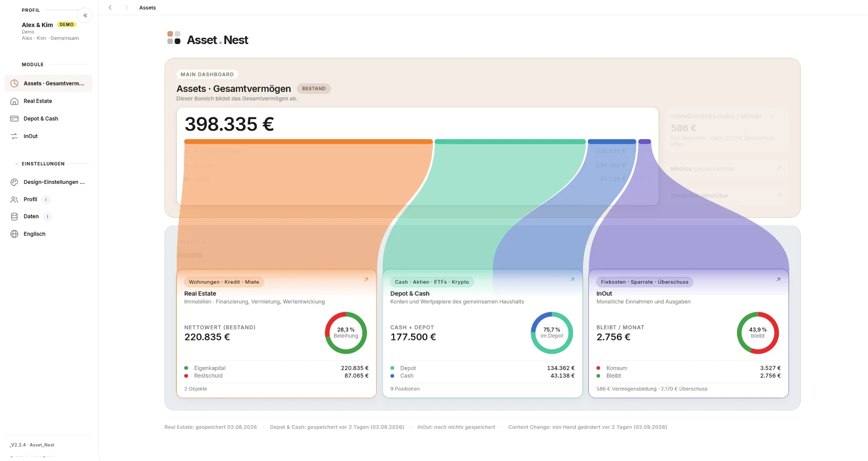
Task: Click the palette icon for Design-Einstellungen
Action: [14, 182]
